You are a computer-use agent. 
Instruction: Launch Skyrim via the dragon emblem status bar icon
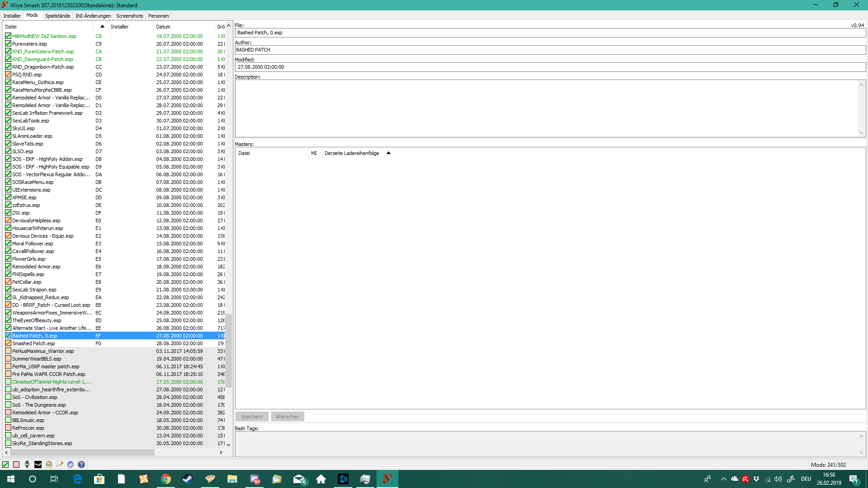click(27, 465)
